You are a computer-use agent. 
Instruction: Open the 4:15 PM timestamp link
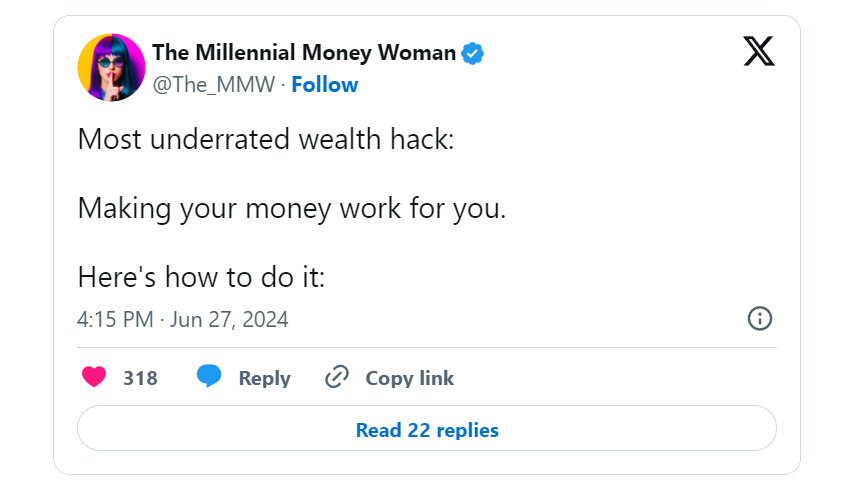(115, 319)
